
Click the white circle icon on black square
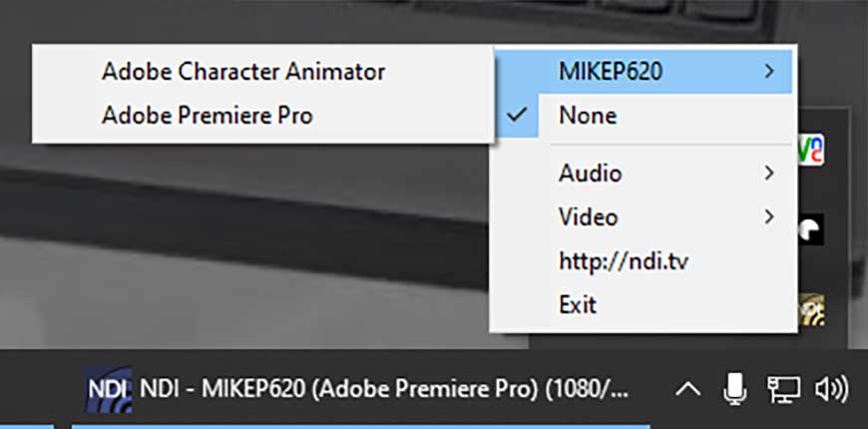pos(811,229)
